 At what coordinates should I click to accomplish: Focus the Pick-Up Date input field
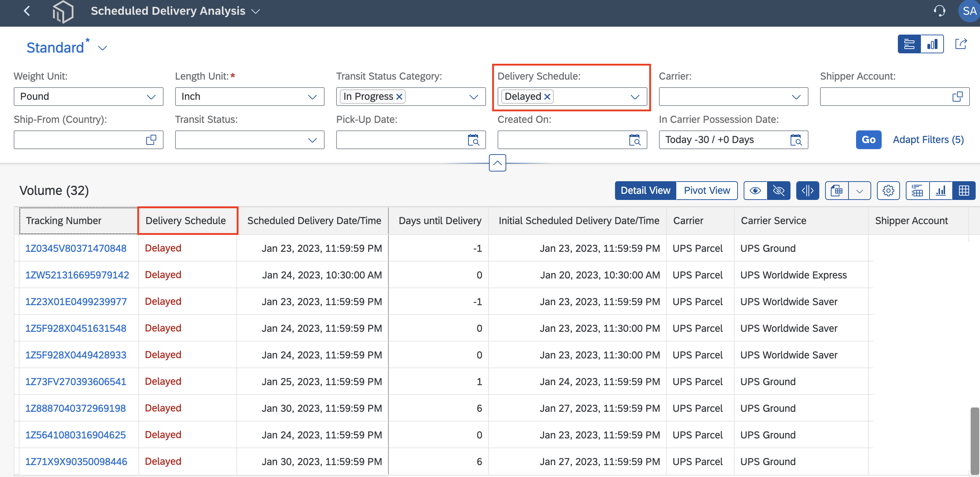(411, 140)
